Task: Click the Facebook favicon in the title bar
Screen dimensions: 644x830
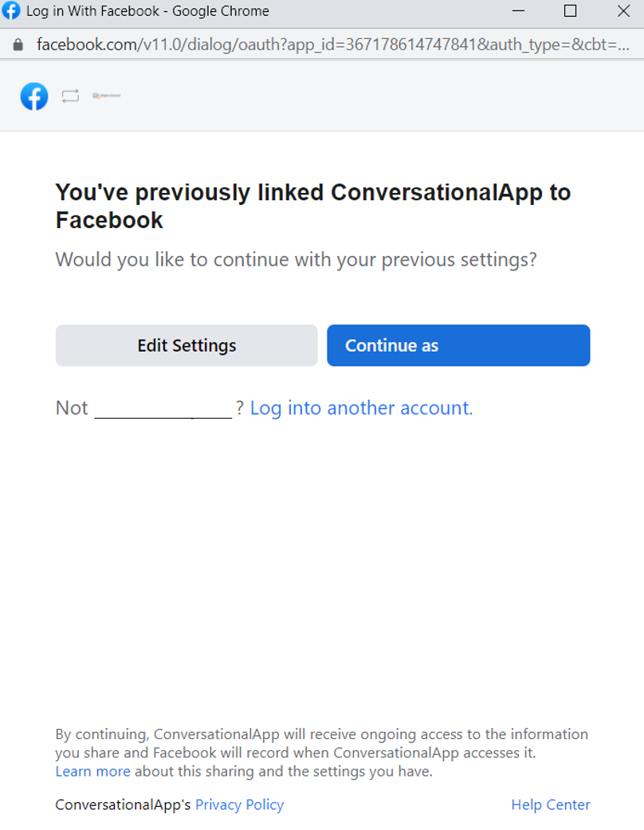Action: tap(11, 11)
